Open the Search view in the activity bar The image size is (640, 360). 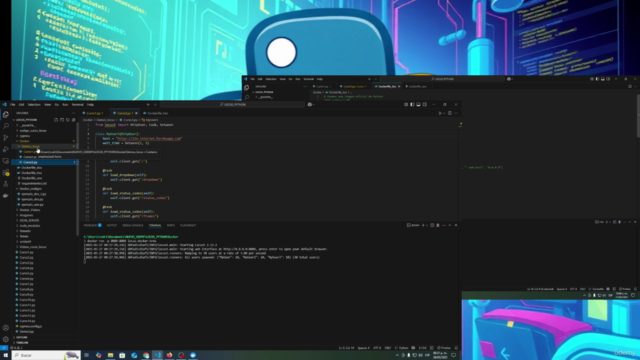click(x=5, y=126)
